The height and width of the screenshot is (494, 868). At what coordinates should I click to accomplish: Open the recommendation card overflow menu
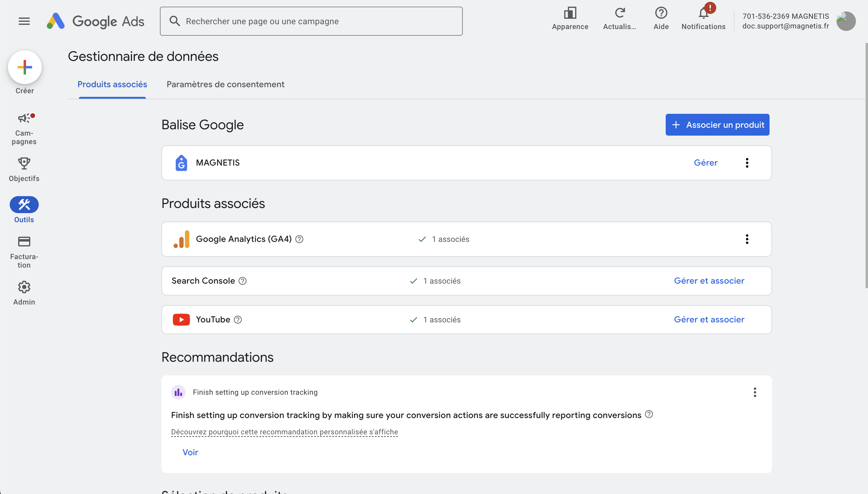pos(755,392)
